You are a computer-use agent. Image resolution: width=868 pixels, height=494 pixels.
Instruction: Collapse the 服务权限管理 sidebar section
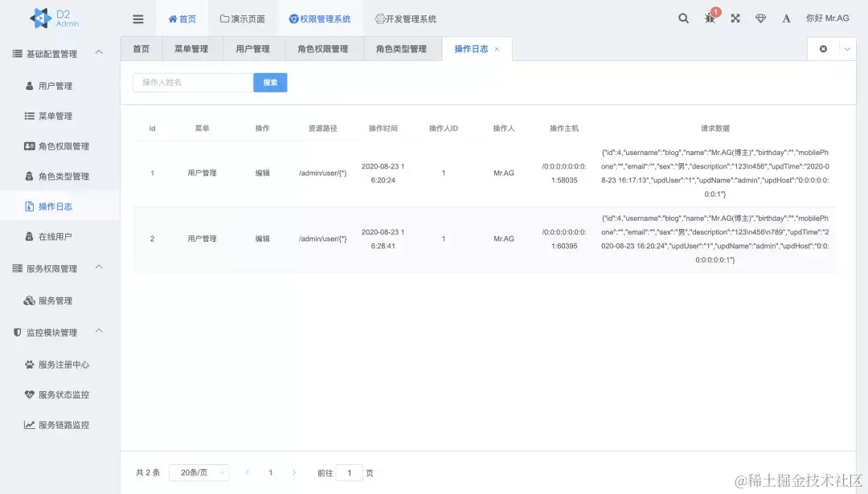[x=98, y=269]
